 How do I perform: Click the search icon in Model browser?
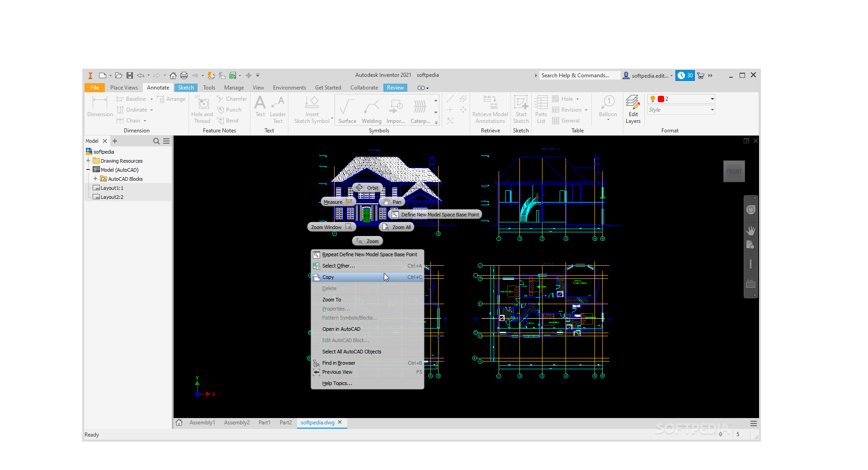click(x=156, y=141)
